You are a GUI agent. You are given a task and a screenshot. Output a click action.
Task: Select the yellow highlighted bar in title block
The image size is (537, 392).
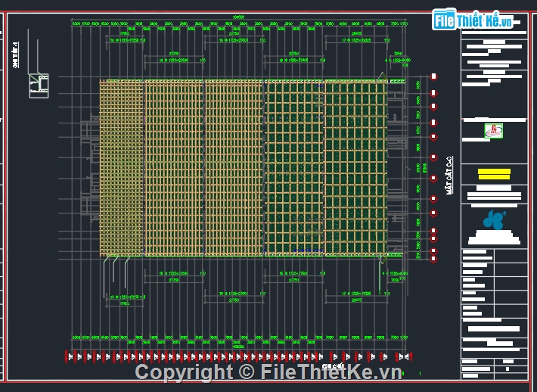point(494,175)
